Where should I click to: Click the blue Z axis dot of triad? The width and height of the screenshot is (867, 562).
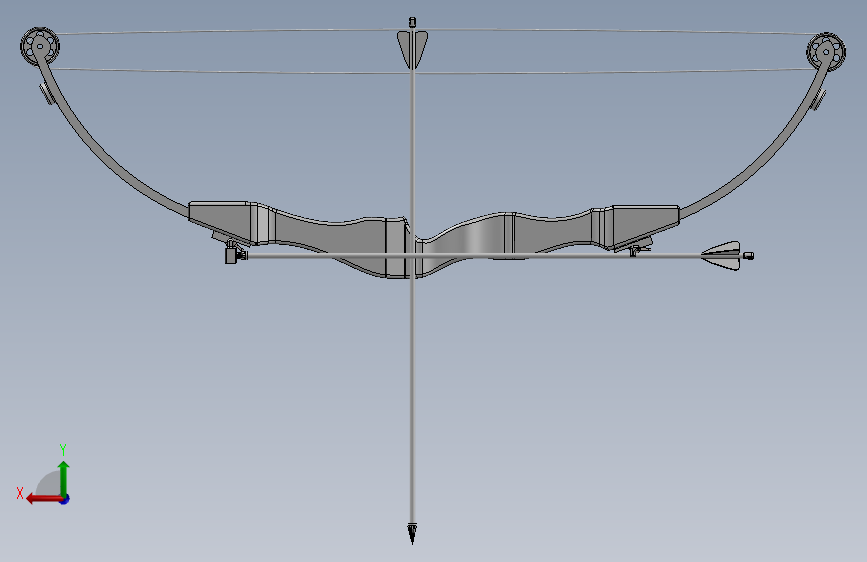pyautogui.click(x=64, y=499)
